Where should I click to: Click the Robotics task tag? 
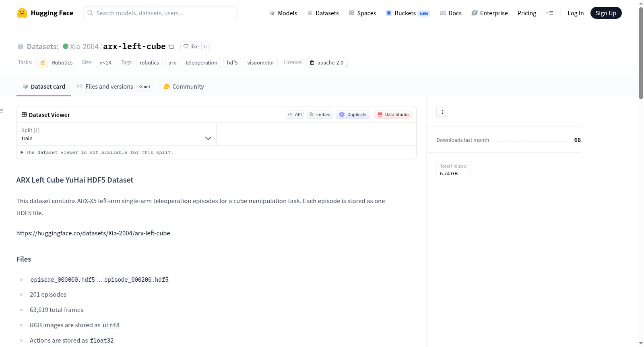point(56,62)
